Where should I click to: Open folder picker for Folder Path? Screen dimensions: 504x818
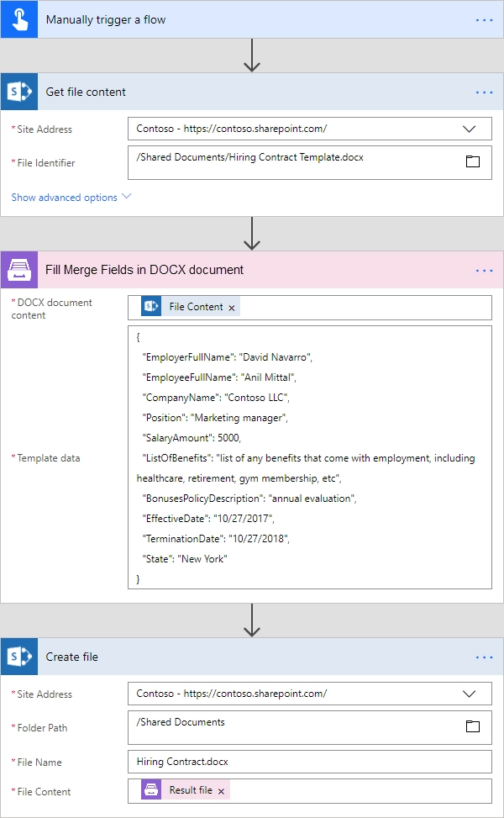pyautogui.click(x=473, y=726)
